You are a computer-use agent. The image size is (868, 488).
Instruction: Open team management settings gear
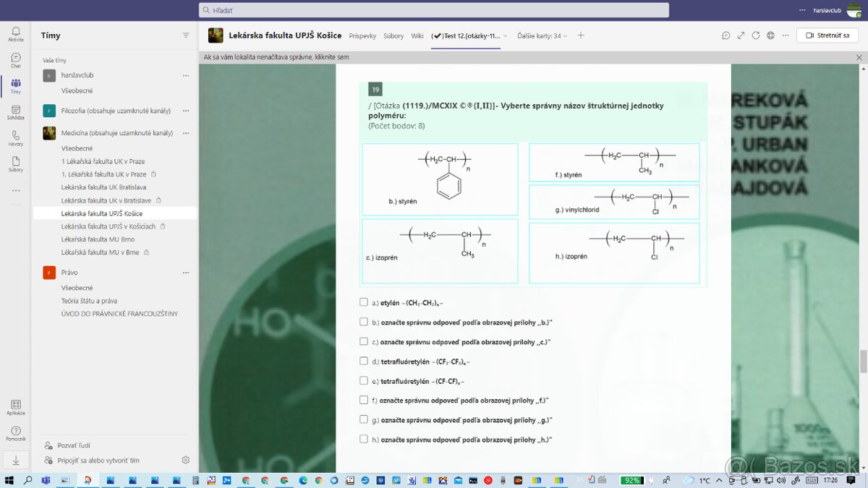186,460
